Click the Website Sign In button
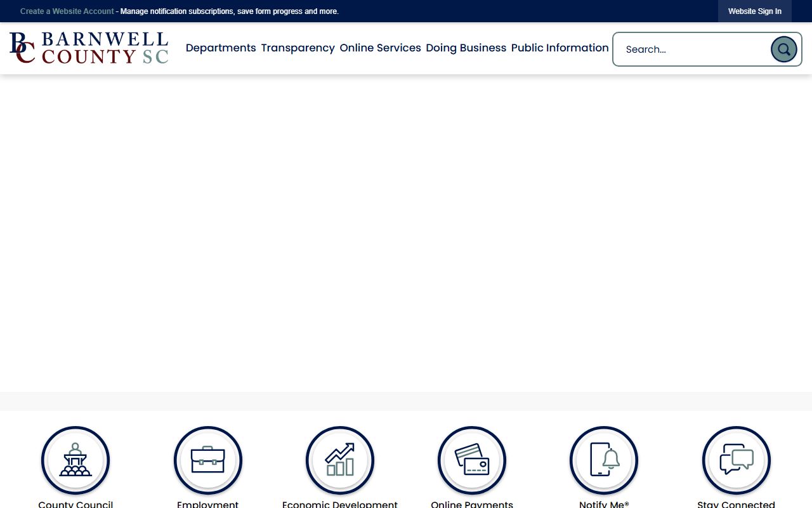The width and height of the screenshot is (812, 508). (x=755, y=11)
